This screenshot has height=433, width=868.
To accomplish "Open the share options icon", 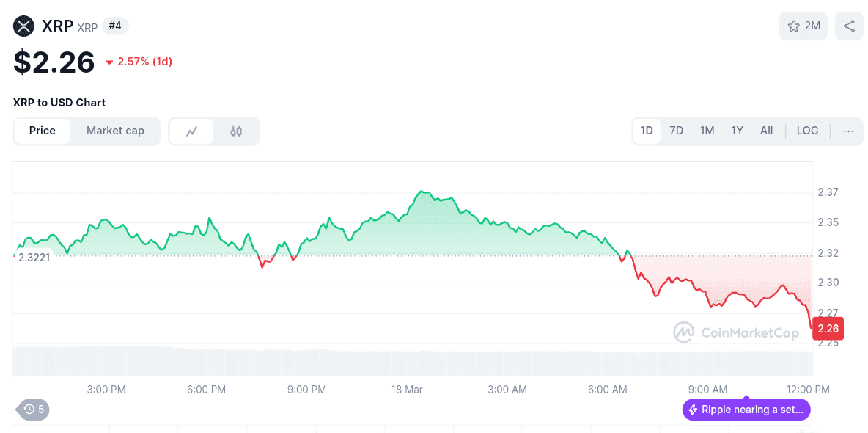I will point(848,26).
